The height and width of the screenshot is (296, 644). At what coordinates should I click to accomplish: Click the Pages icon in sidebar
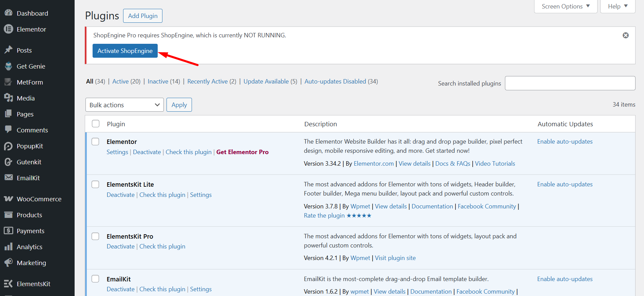(8, 114)
